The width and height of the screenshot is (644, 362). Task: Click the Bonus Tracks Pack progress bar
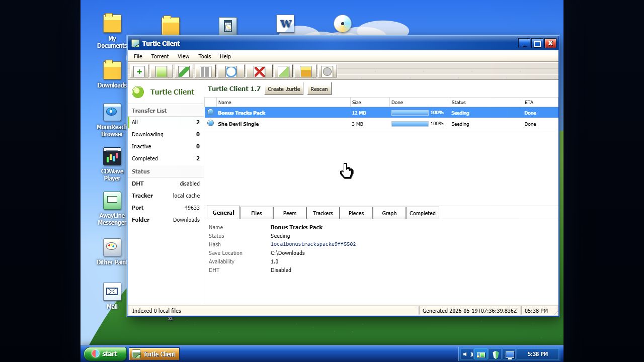[410, 113]
